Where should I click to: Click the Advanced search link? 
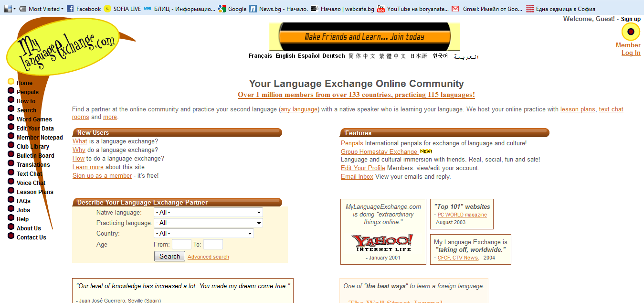pyautogui.click(x=208, y=257)
